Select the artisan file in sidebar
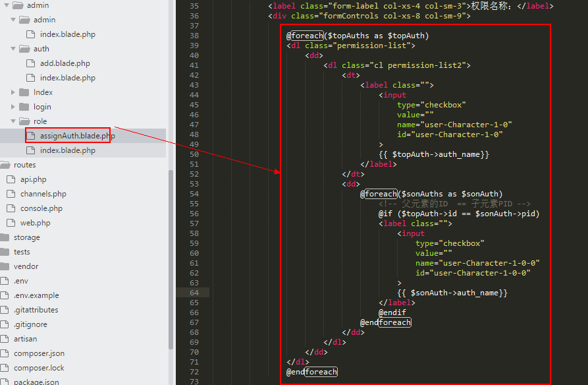588x385 pixels. coord(26,339)
